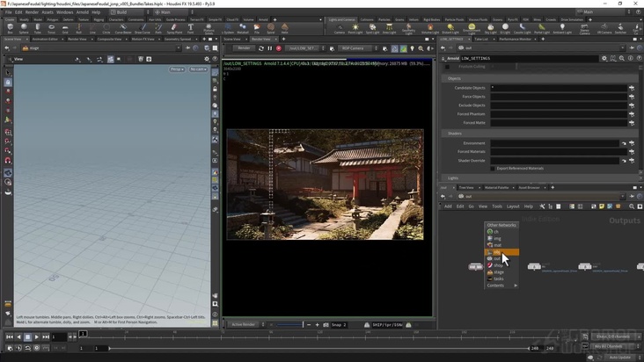This screenshot has width=644, height=362.
Task: Toggle the Auto Update option
Action: pyautogui.click(x=619, y=357)
